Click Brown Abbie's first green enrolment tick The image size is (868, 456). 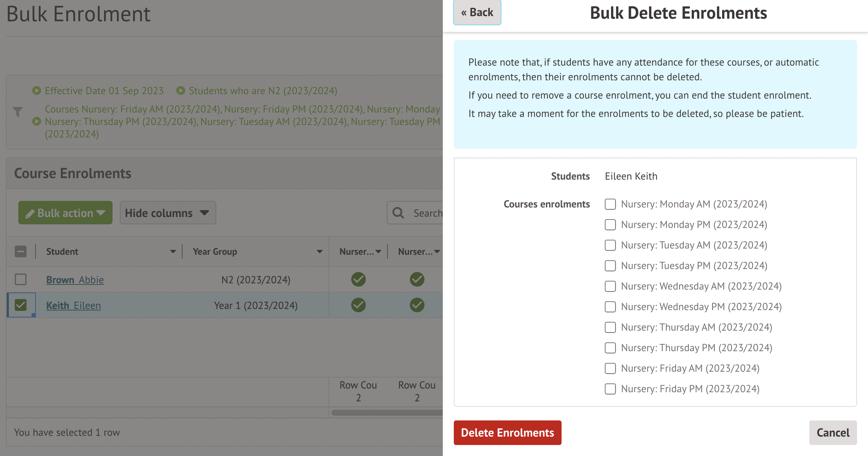pos(358,279)
